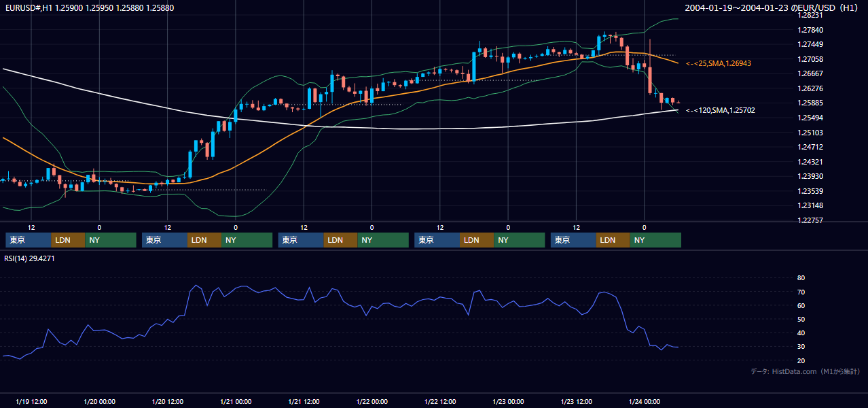
Task: Click the leftmost NY session box
Action: point(111,240)
